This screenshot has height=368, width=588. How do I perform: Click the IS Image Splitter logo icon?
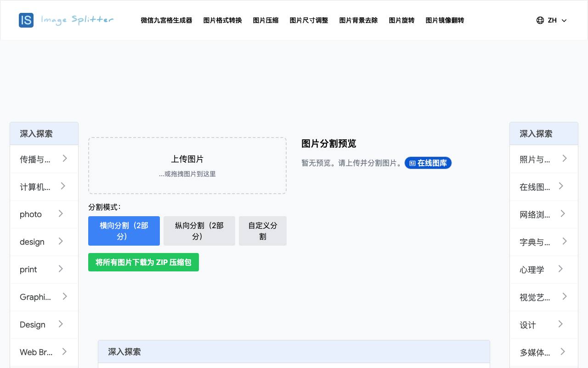point(26,20)
